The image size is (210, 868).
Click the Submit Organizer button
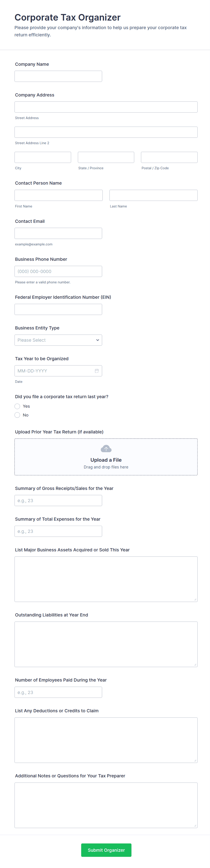click(106, 850)
